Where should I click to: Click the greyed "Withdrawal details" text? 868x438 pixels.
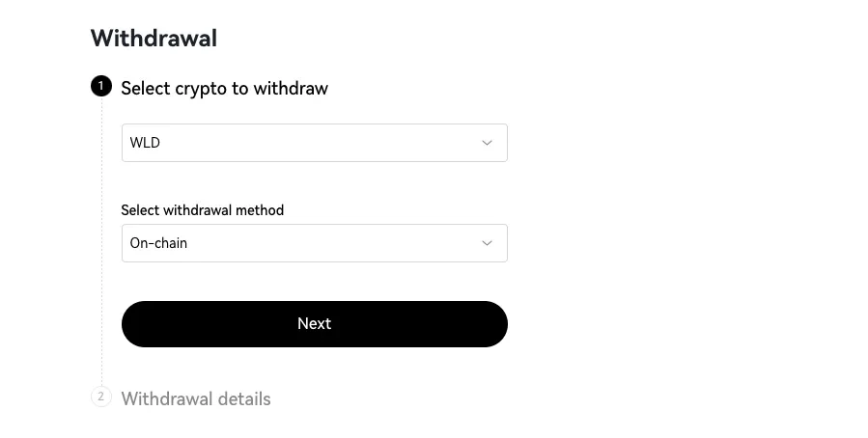coord(196,398)
